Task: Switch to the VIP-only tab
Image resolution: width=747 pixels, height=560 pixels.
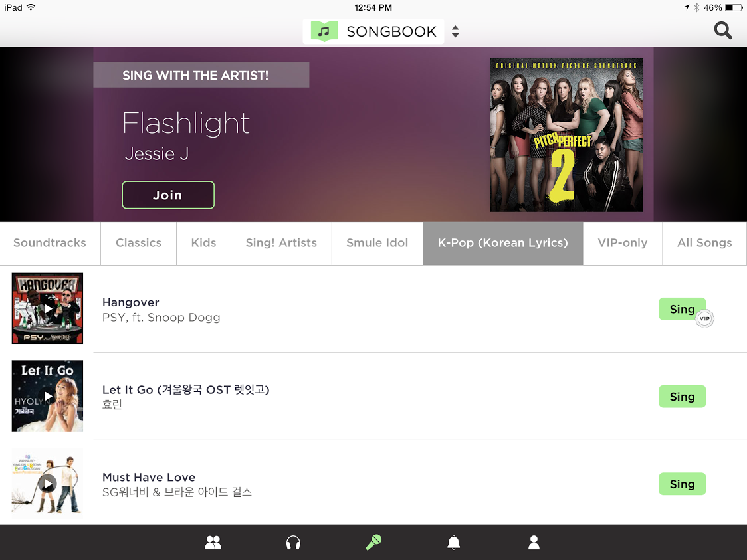Action: tap(623, 243)
